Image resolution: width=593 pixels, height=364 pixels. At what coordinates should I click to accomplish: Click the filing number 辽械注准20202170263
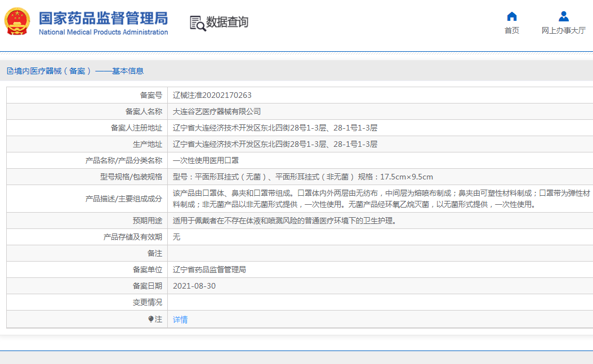point(212,95)
